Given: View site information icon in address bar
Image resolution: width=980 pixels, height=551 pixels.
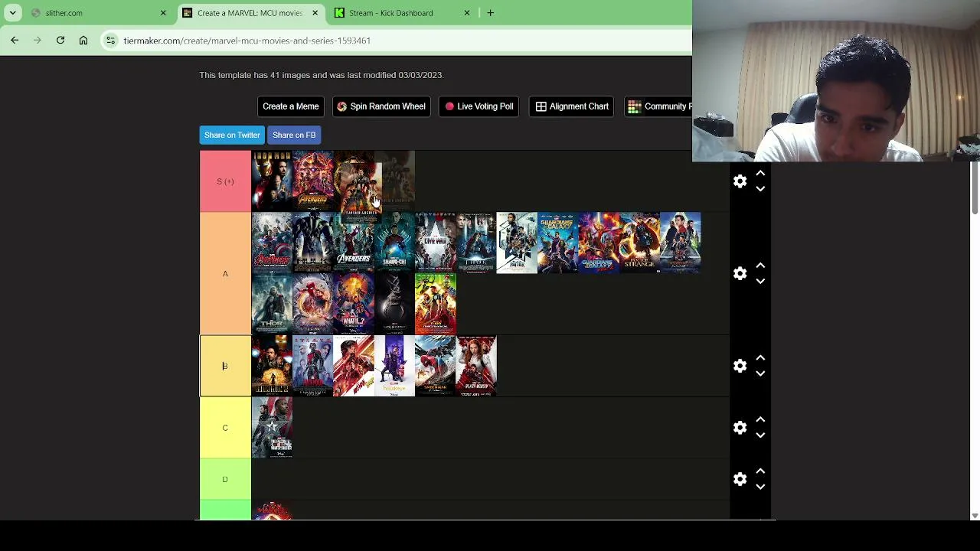Looking at the screenshot, I should pos(111,41).
